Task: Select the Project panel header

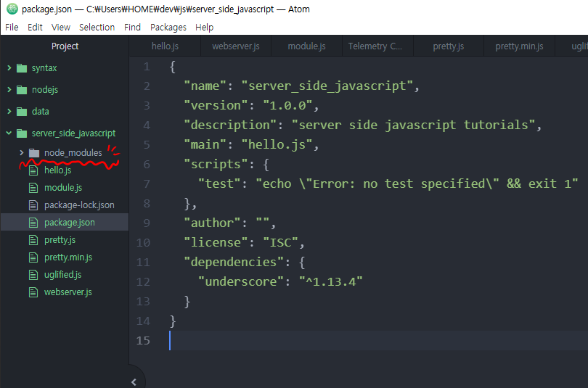Action: click(65, 46)
